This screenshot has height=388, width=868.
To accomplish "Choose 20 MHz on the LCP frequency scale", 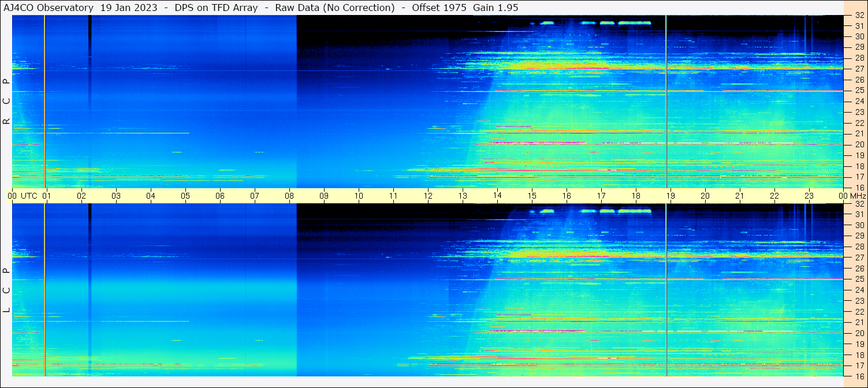I will (859, 333).
